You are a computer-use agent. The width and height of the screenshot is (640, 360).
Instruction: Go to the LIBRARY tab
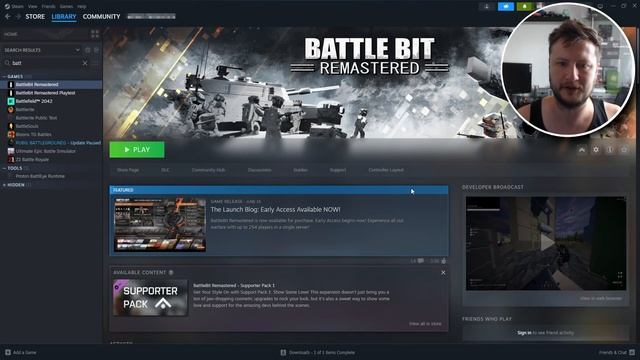pos(64,17)
